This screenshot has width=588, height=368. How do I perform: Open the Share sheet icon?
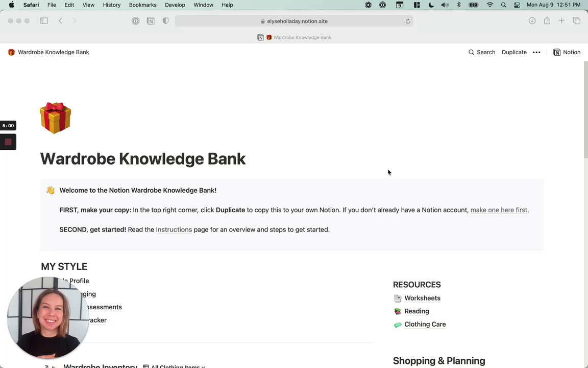[x=547, y=20]
